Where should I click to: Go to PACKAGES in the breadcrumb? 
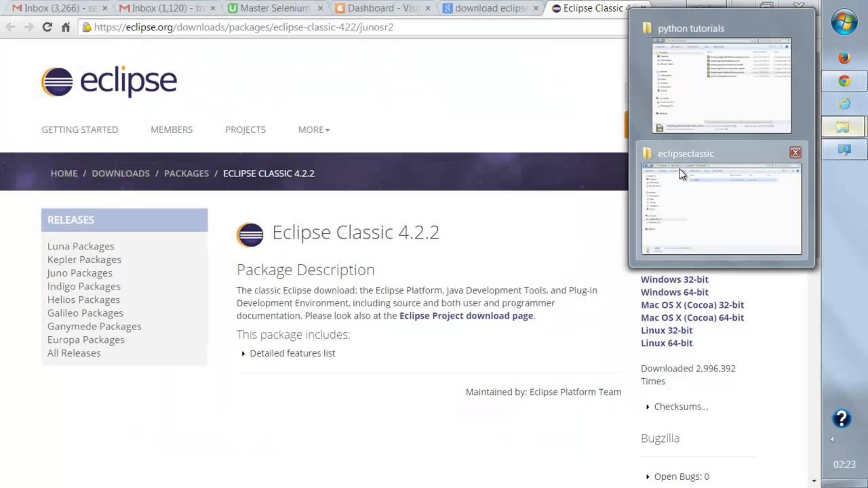point(186,174)
